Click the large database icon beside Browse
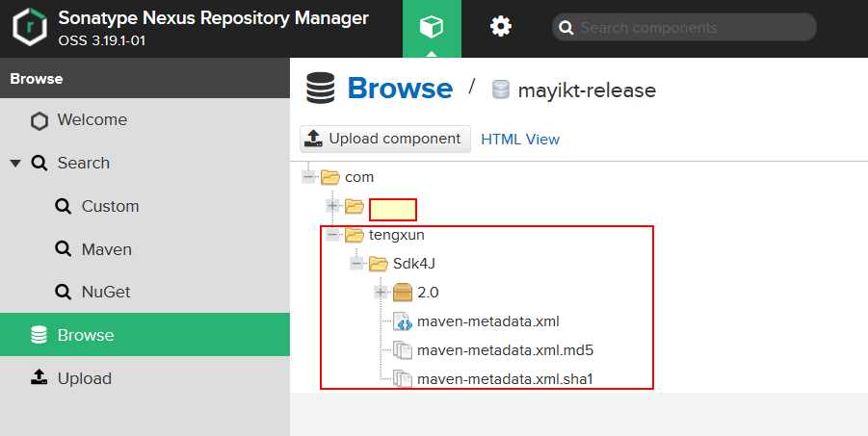Image resolution: width=868 pixels, height=436 pixels. pos(321,88)
